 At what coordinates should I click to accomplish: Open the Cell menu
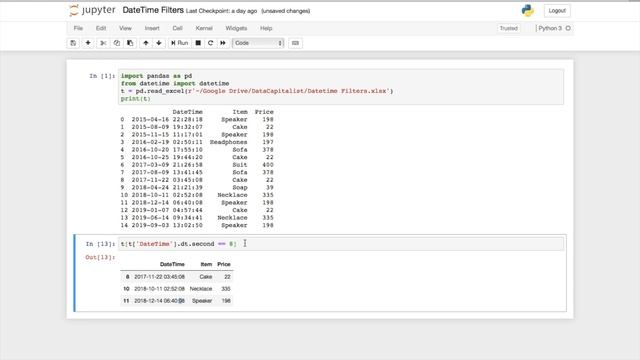[x=178, y=28]
